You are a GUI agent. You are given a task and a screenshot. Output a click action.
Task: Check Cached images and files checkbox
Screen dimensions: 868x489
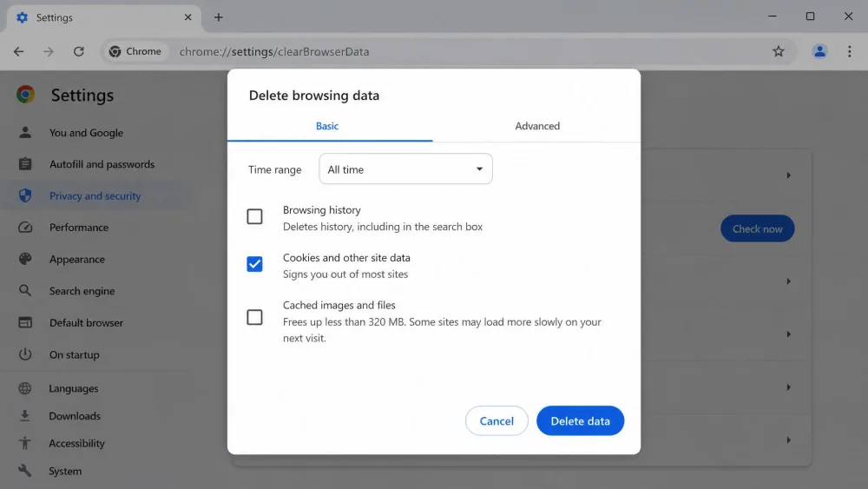point(254,317)
